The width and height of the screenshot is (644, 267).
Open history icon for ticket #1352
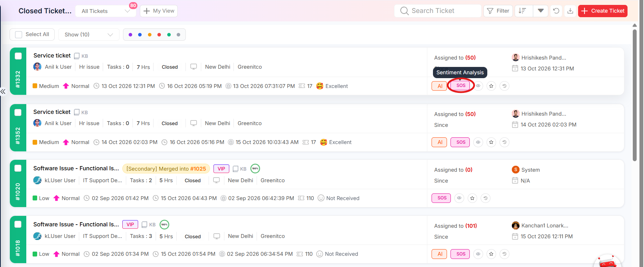tap(504, 142)
